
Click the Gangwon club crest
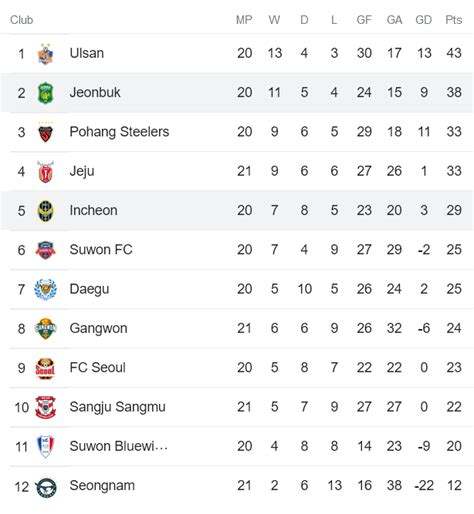(45, 329)
